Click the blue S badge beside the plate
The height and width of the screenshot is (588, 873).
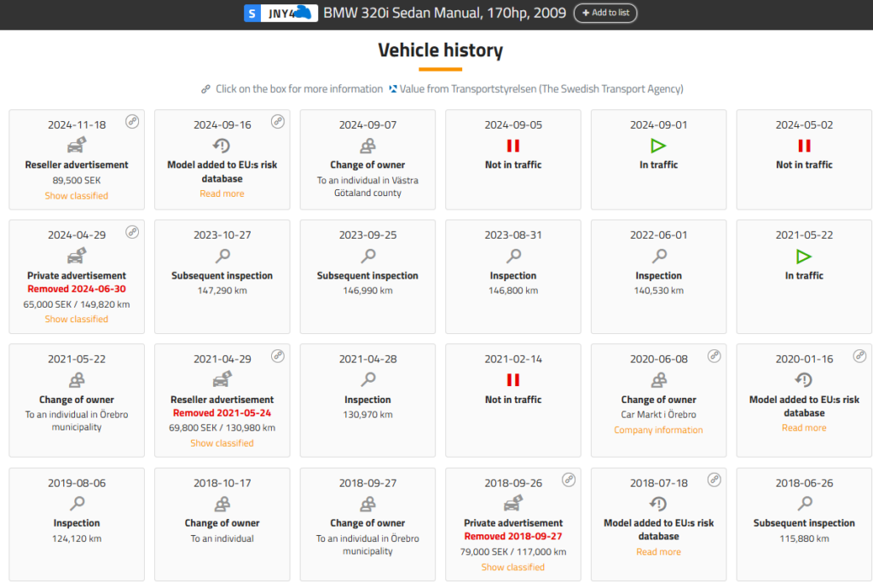251,14
